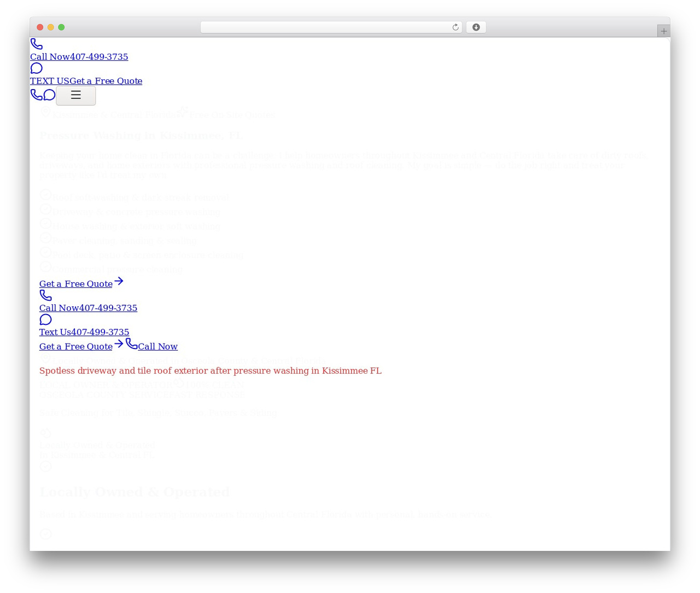Click the chat bubble icon above Text Us407-499-3735
Viewport: 700px width, 593px height.
pos(46,319)
